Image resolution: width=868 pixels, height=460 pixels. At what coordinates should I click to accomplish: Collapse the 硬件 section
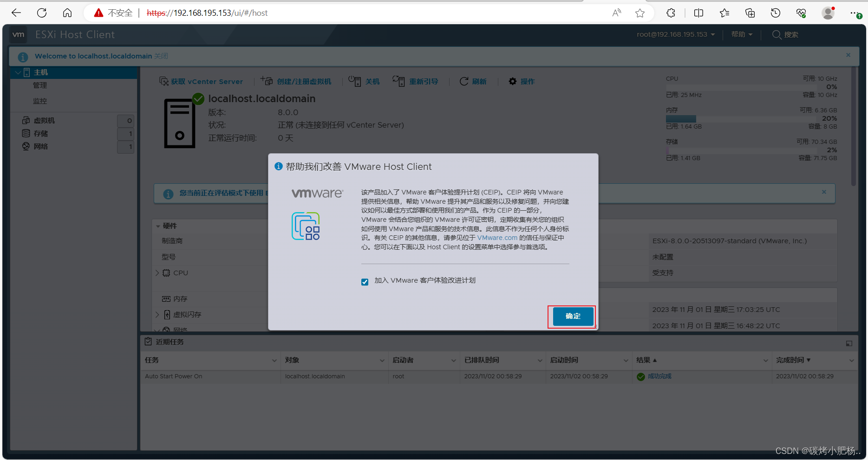pos(158,226)
